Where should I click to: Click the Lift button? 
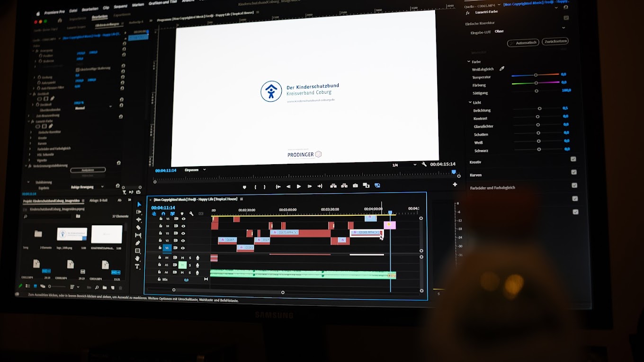pyautogui.click(x=333, y=186)
